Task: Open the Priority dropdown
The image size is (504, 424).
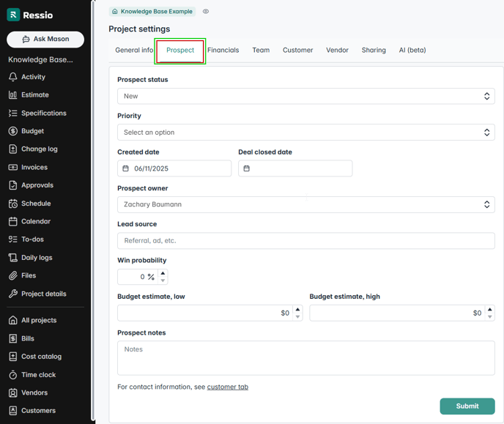Action: click(x=305, y=133)
